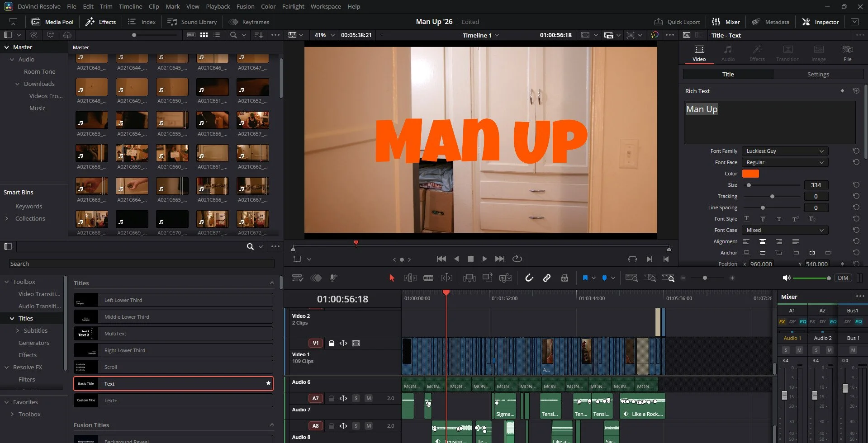Viewport: 868px width, 443px height.
Task: Click the blue flag clip icon
Action: [585, 278]
